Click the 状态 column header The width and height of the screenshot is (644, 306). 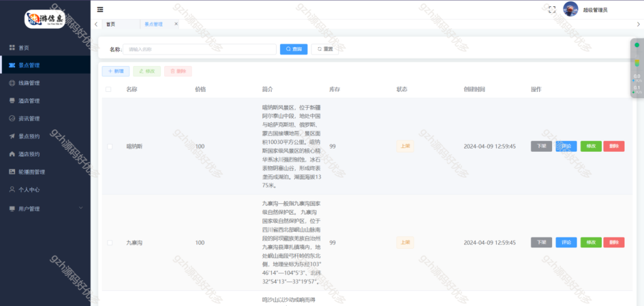402,89
